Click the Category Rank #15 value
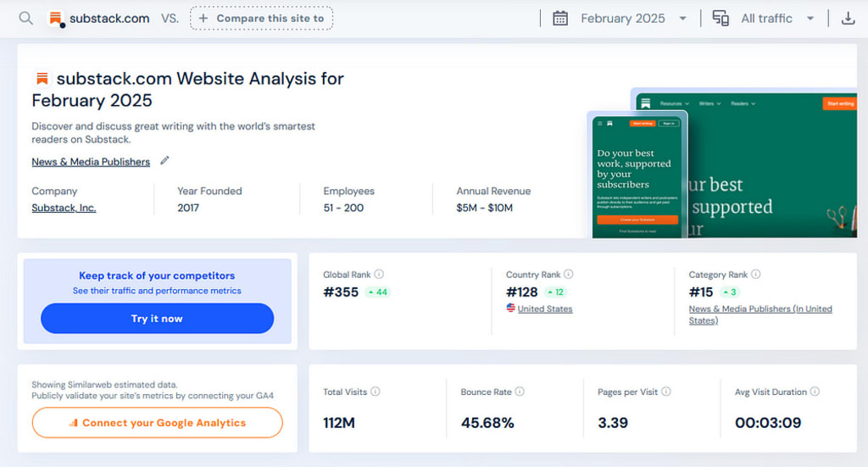The width and height of the screenshot is (868, 467). pos(701,292)
